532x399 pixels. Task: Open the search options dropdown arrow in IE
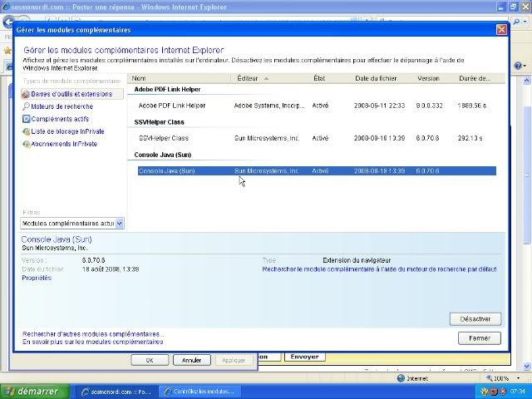(525, 22)
